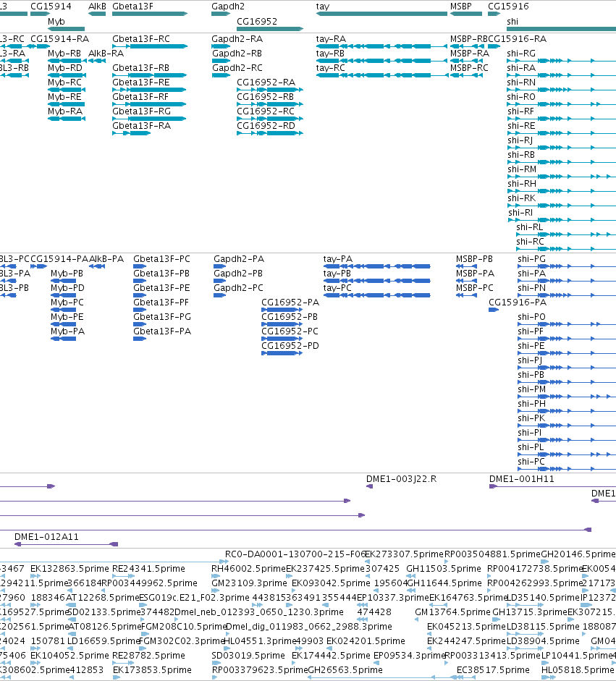Select protein CG15916-PA
The height and width of the screenshot is (681, 616).
[x=518, y=303]
